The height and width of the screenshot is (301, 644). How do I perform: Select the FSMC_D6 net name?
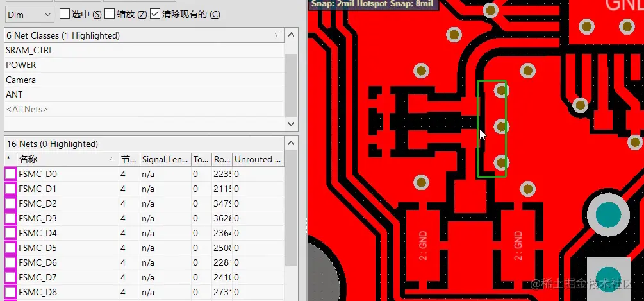38,262
